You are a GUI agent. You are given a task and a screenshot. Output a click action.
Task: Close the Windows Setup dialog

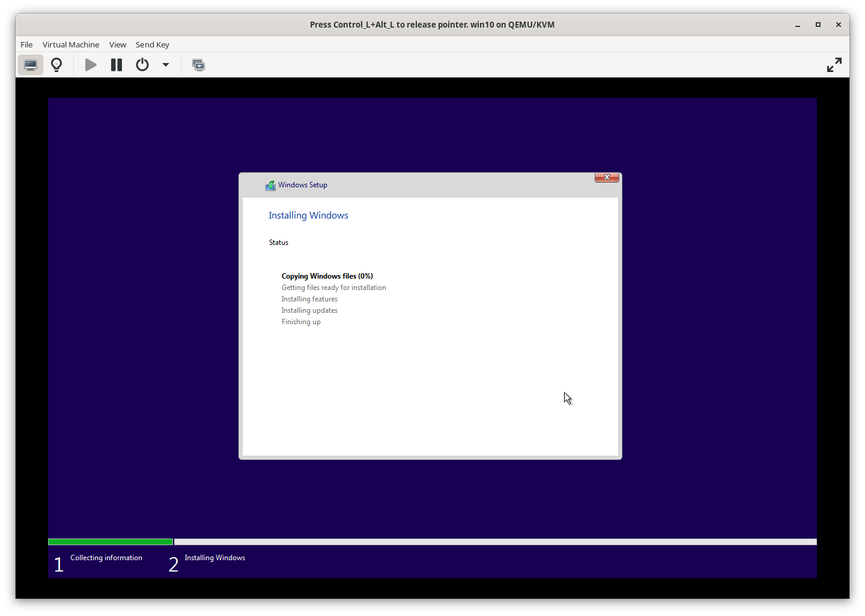click(x=607, y=177)
